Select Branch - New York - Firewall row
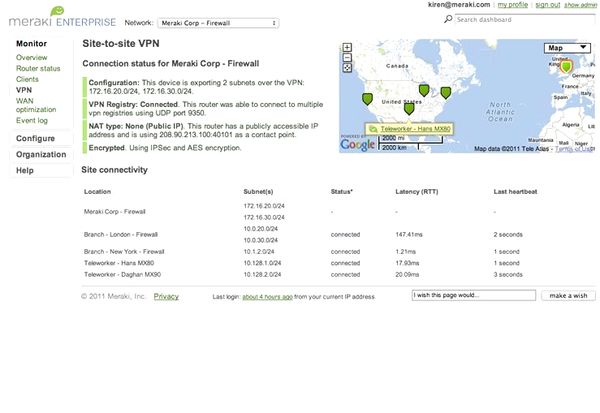The height and width of the screenshot is (413, 600). point(339,251)
